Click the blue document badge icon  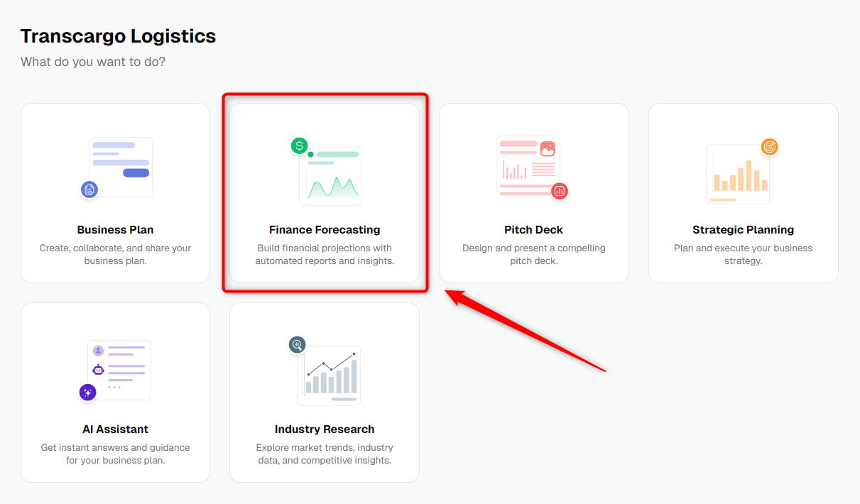pyautogui.click(x=89, y=190)
